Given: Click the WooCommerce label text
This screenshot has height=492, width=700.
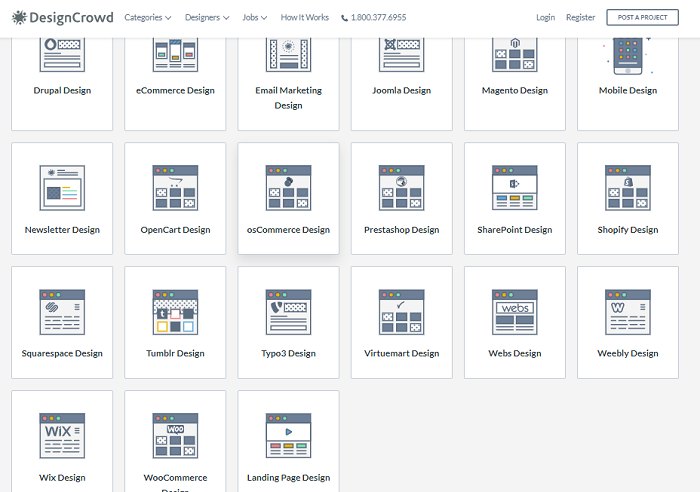Looking at the screenshot, I should point(175,477).
